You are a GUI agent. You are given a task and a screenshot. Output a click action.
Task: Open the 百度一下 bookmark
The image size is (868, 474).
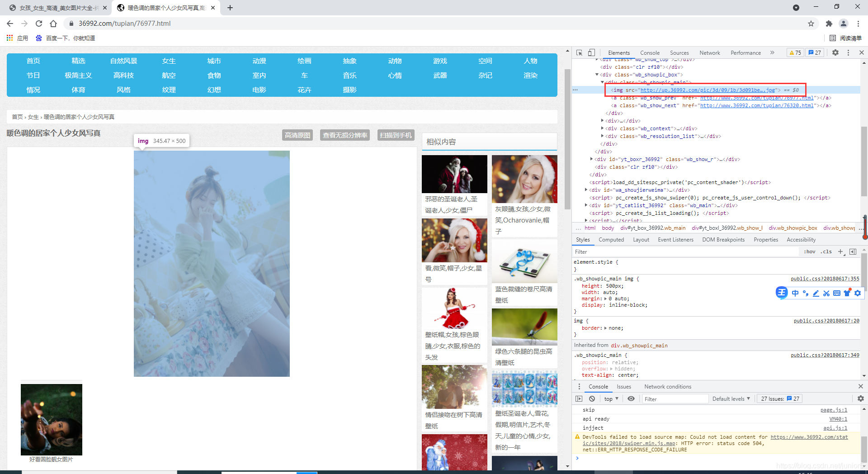click(x=66, y=38)
